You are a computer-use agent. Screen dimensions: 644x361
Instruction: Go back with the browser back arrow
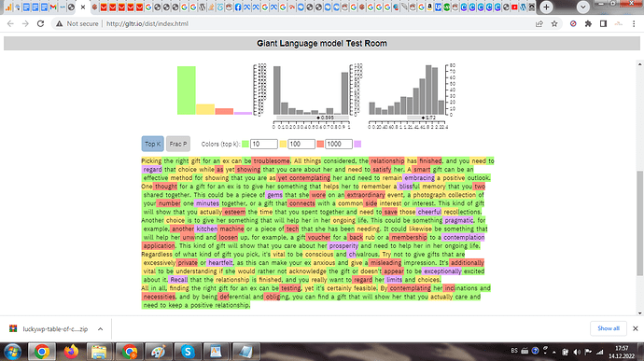pyautogui.click(x=10, y=24)
